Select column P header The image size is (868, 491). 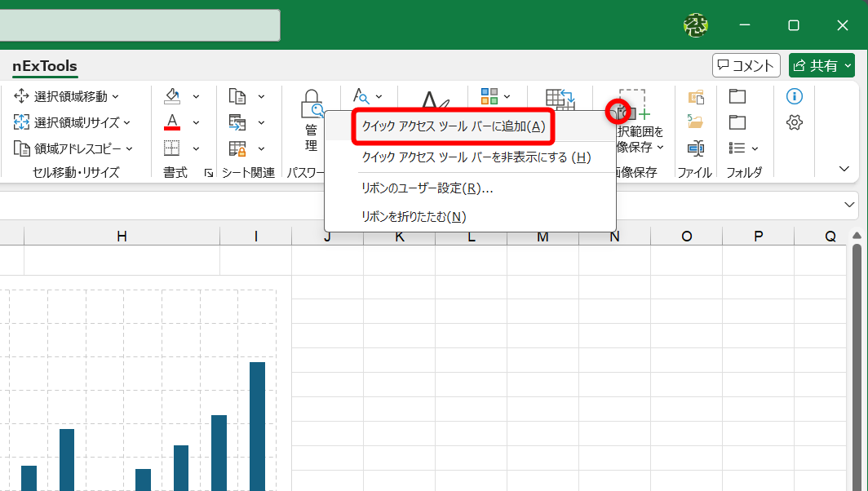click(759, 237)
